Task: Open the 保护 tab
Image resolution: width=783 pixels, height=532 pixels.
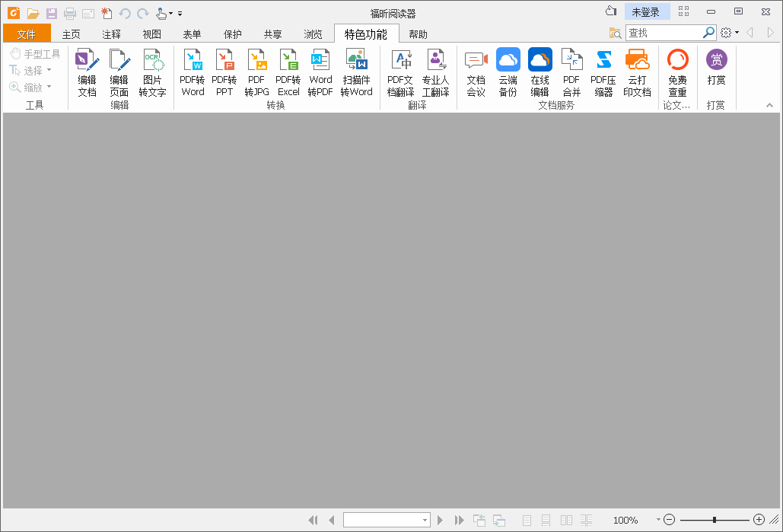Action: point(233,34)
